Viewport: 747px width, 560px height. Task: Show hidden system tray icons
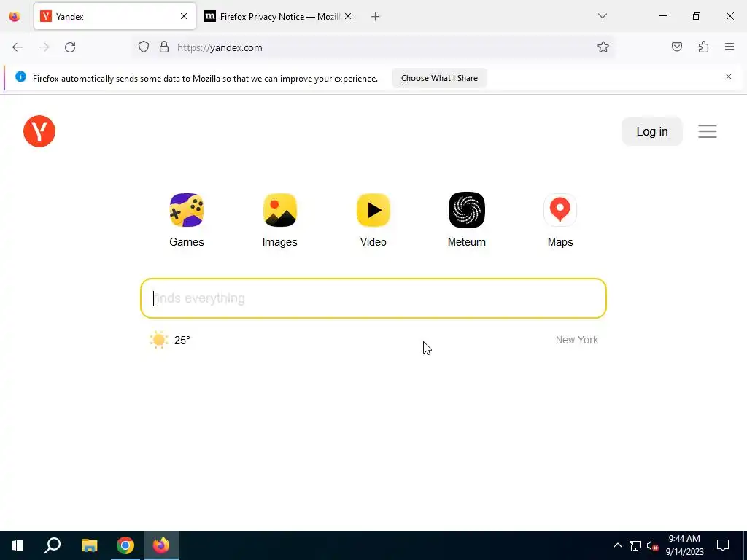tap(617, 545)
